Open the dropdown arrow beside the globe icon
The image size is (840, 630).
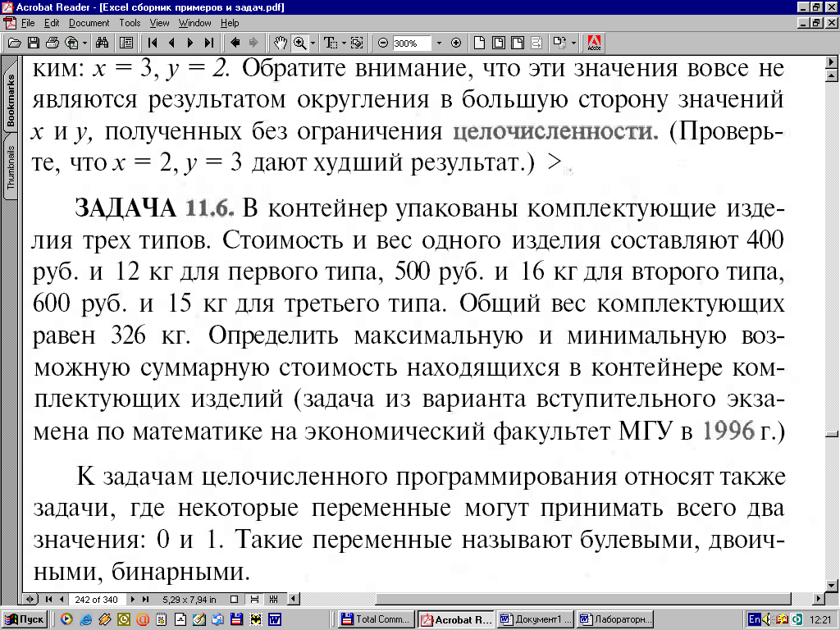click(x=84, y=43)
